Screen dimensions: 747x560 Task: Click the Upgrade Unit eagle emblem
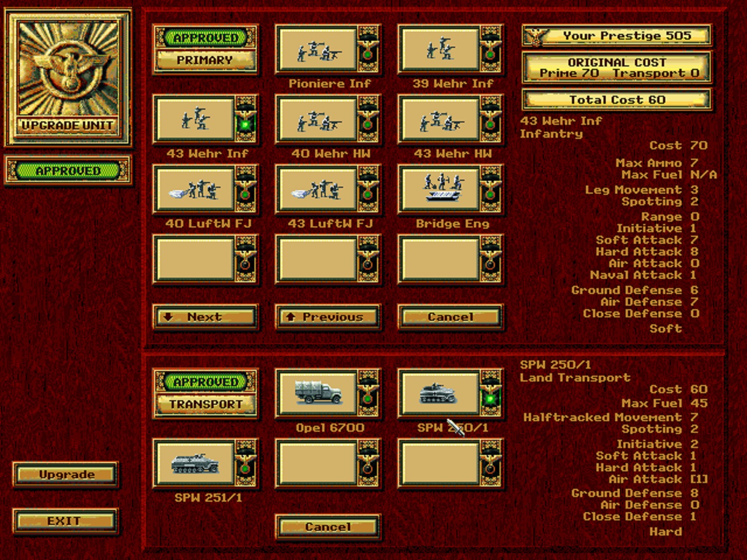[68, 69]
